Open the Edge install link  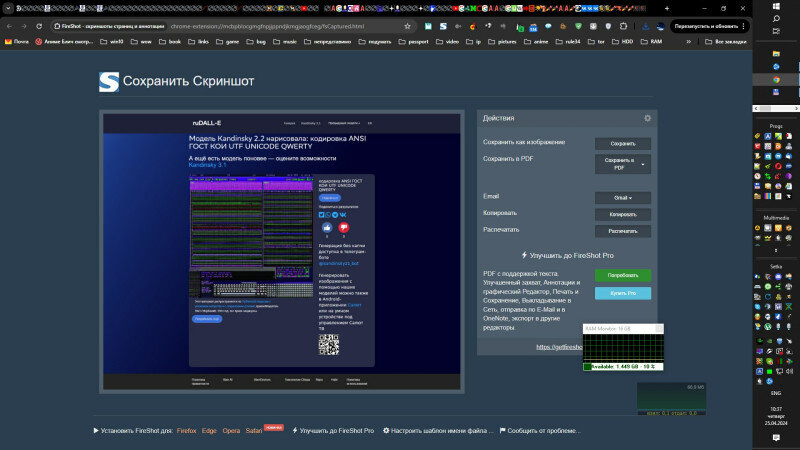click(x=209, y=431)
